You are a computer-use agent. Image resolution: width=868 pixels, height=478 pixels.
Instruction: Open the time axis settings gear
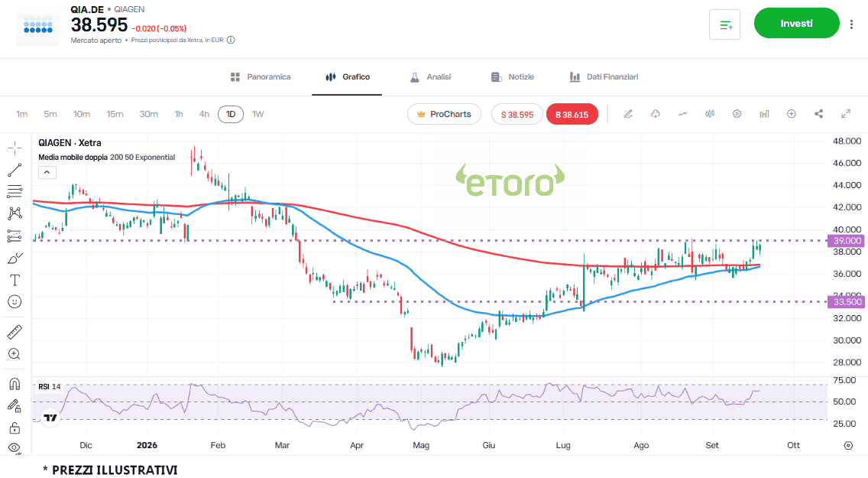pos(848,445)
